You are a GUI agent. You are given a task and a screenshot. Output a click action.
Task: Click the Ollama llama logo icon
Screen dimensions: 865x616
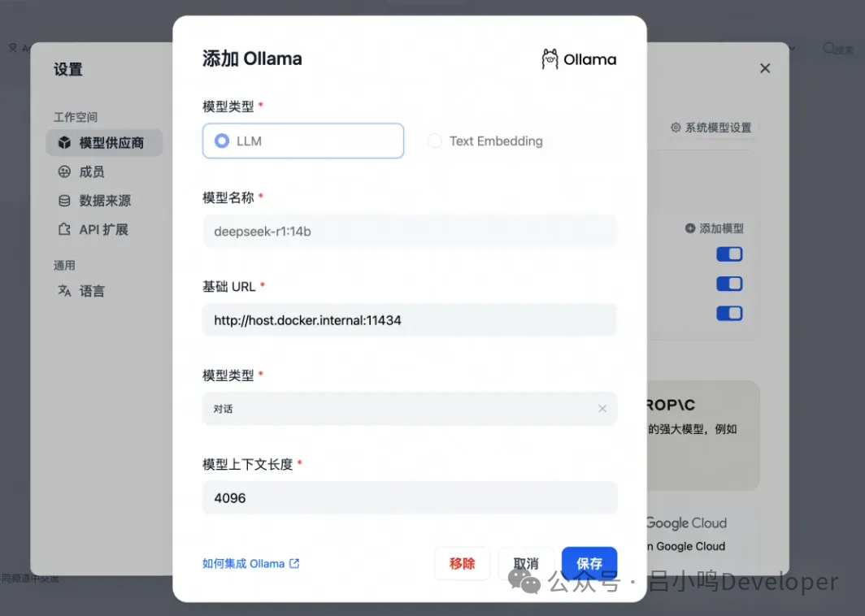pos(550,59)
